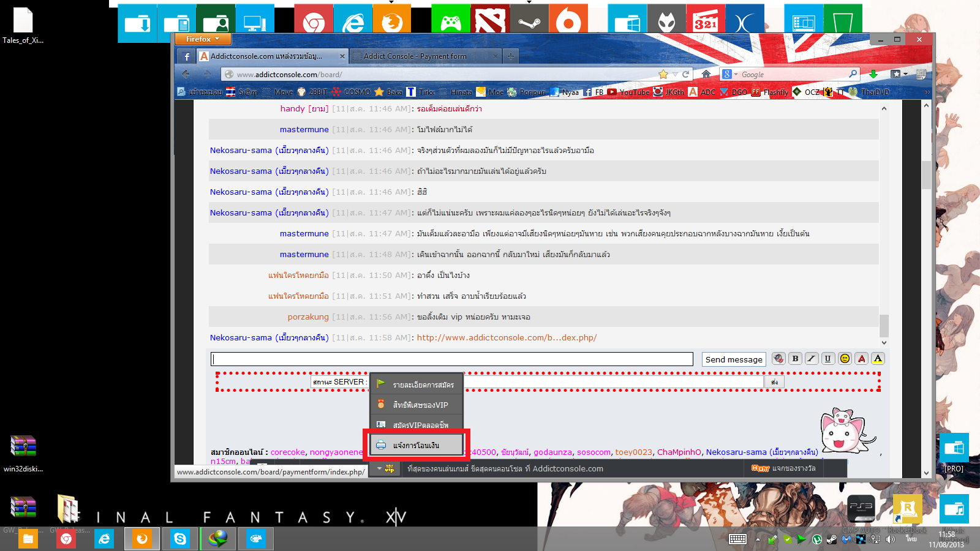Open Skype from the taskbar

[x=180, y=539]
